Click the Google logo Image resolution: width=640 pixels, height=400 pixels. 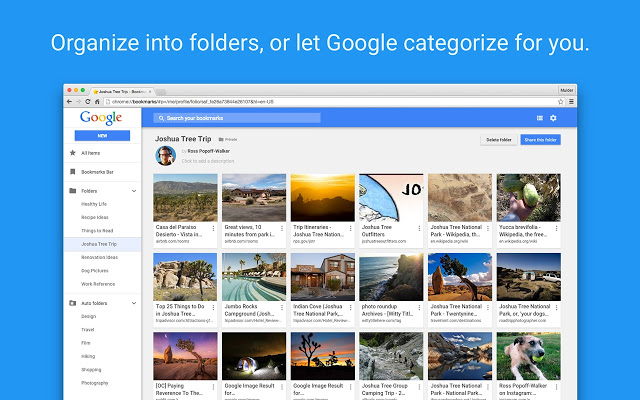tap(101, 118)
